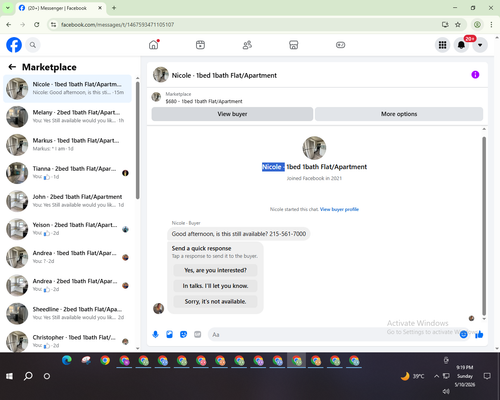Click the listing thumbnail in chat header
This screenshot has height=400, width=500.
click(161, 75)
